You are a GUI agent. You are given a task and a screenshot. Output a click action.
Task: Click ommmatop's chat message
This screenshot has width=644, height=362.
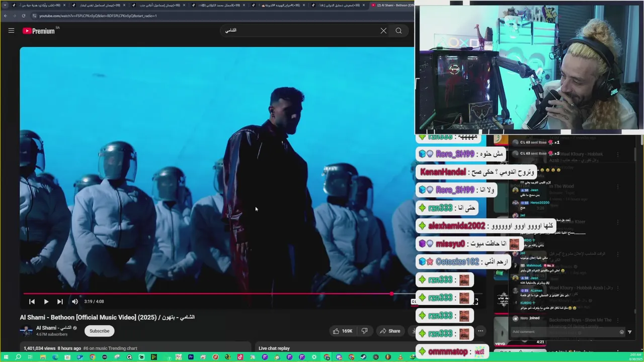pos(453,351)
